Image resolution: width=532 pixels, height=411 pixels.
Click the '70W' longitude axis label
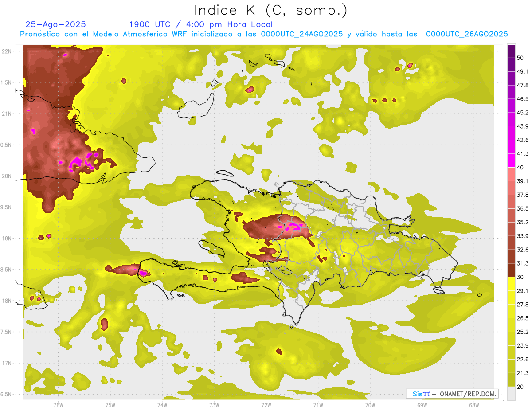click(x=370, y=405)
